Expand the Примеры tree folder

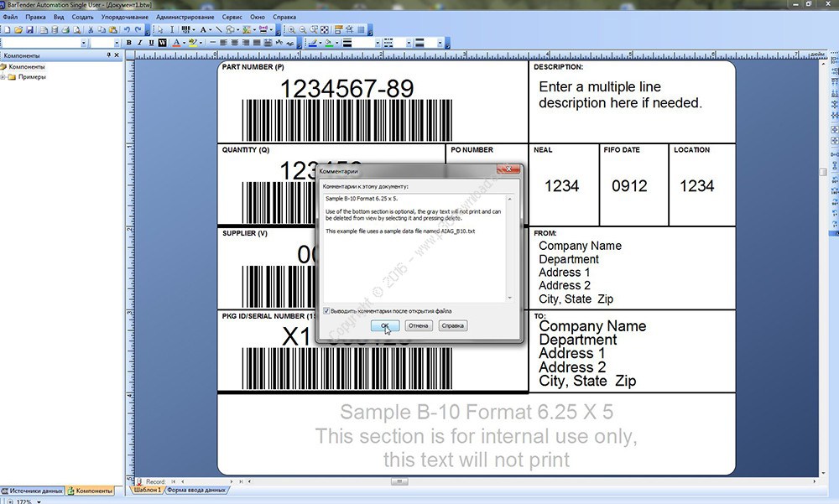pyautogui.click(x=3, y=77)
